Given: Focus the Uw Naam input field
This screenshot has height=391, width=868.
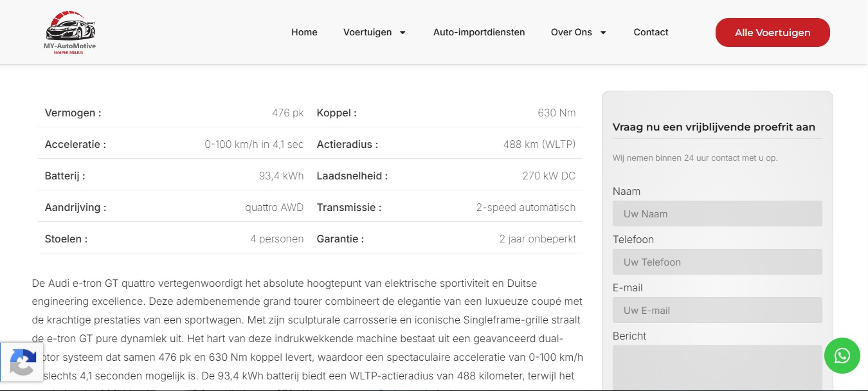Looking at the screenshot, I should (718, 214).
